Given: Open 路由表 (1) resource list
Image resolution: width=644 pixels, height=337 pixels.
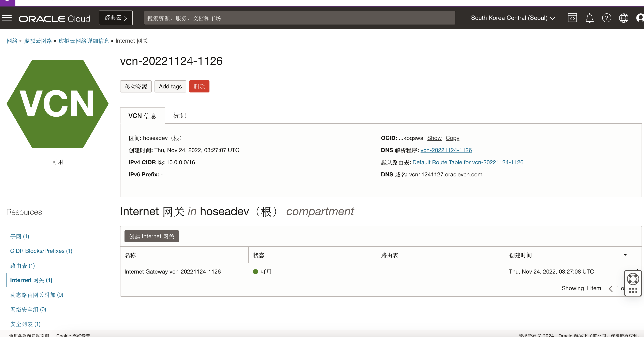Looking at the screenshot, I should coord(23,266).
